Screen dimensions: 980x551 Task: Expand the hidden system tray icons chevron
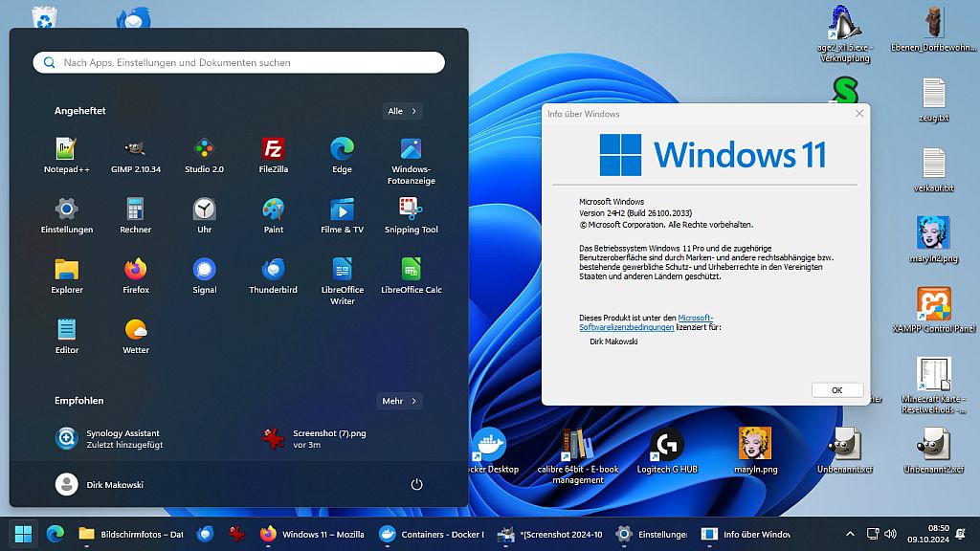tap(850, 534)
